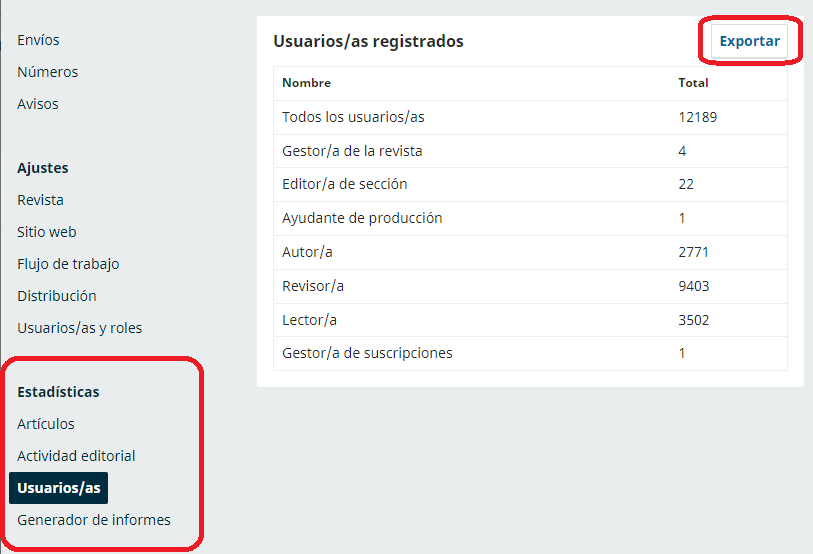Viewport: 813px width, 554px height.
Task: Click the Distribución menu entry
Action: coord(57,296)
